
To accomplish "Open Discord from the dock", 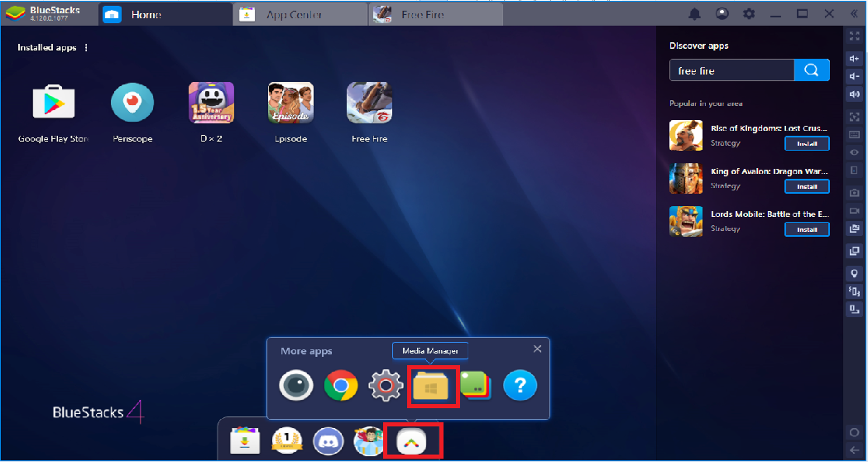I will pyautogui.click(x=328, y=441).
